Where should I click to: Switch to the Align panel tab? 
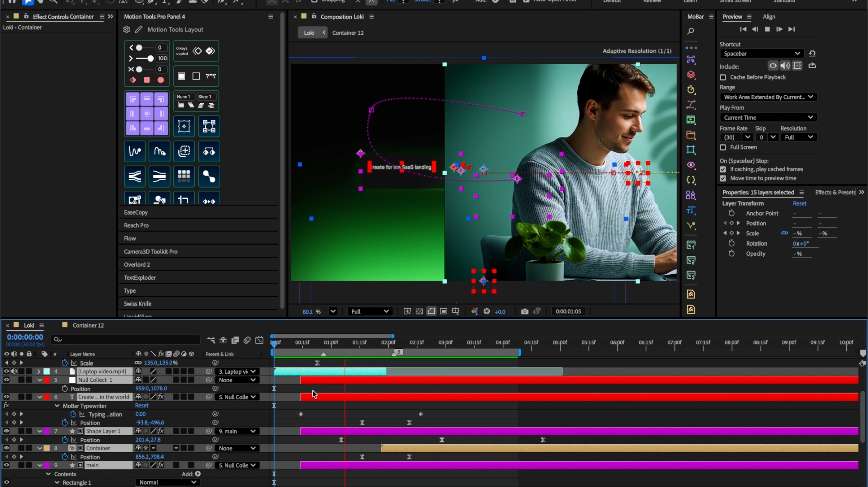coord(769,17)
